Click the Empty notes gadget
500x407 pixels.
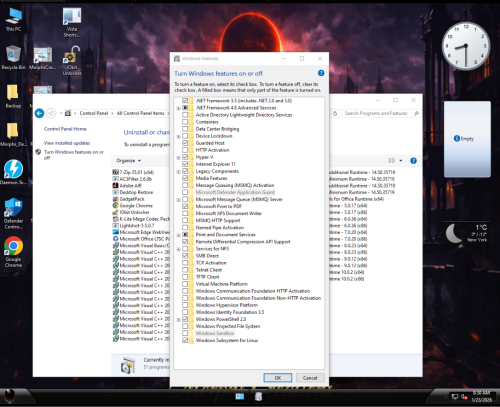click(467, 139)
